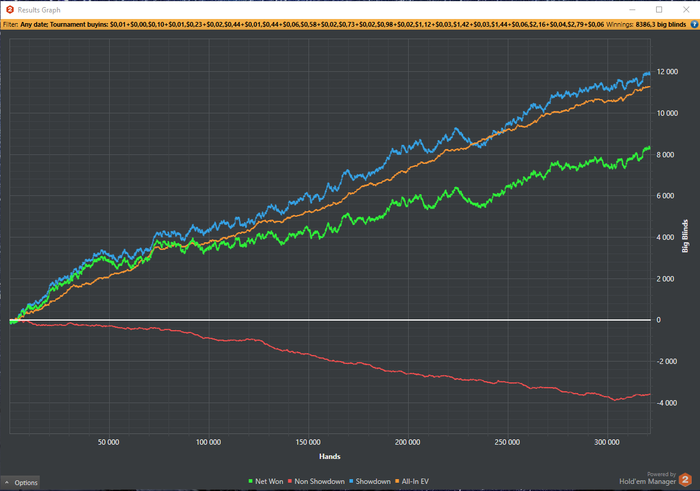The height and width of the screenshot is (491, 700).
Task: Toggle the Net Won legend entry
Action: (x=266, y=481)
